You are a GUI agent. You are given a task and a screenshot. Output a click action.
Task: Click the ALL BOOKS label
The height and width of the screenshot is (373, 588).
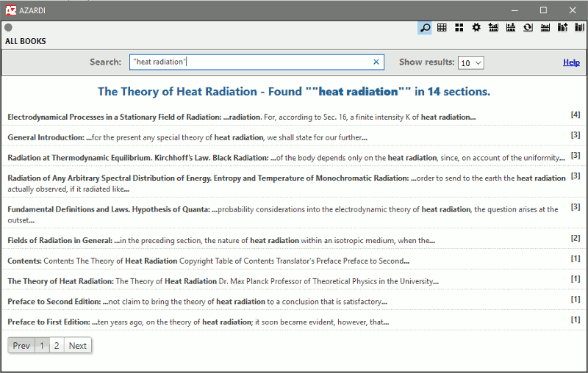[26, 41]
